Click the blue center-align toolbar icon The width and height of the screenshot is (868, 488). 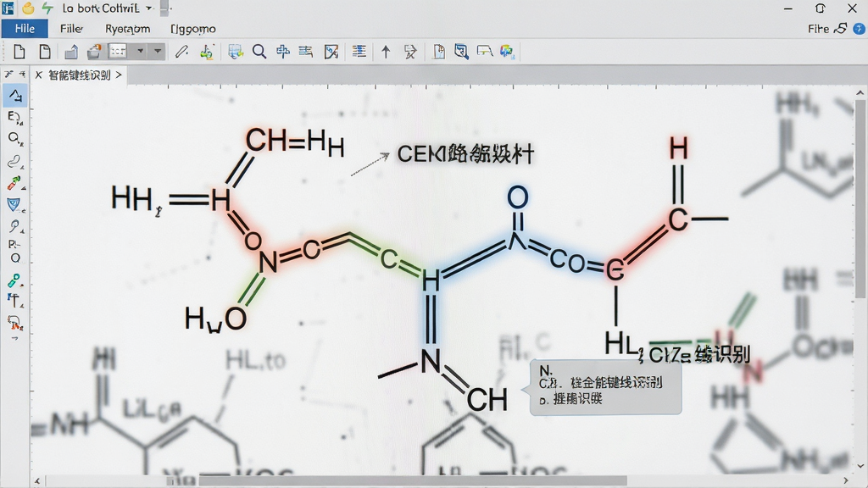tap(283, 52)
